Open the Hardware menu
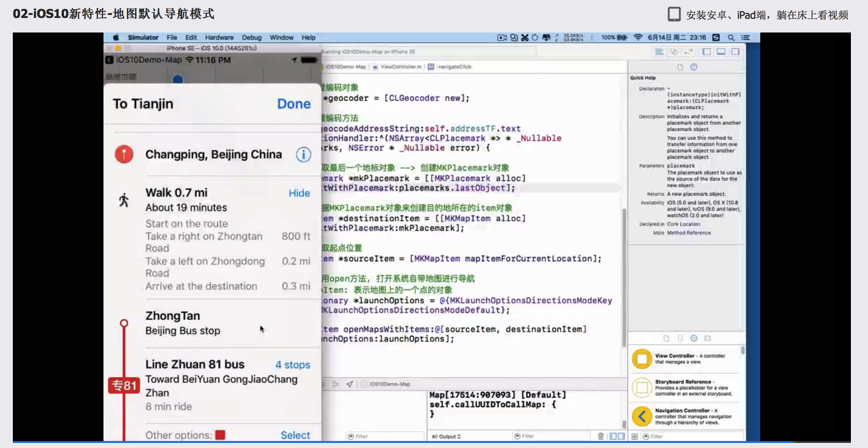Screen dimensions: 868x448 [219, 38]
